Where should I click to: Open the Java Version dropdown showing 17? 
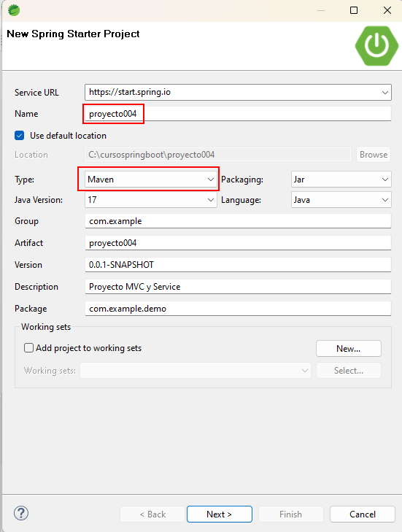point(150,200)
